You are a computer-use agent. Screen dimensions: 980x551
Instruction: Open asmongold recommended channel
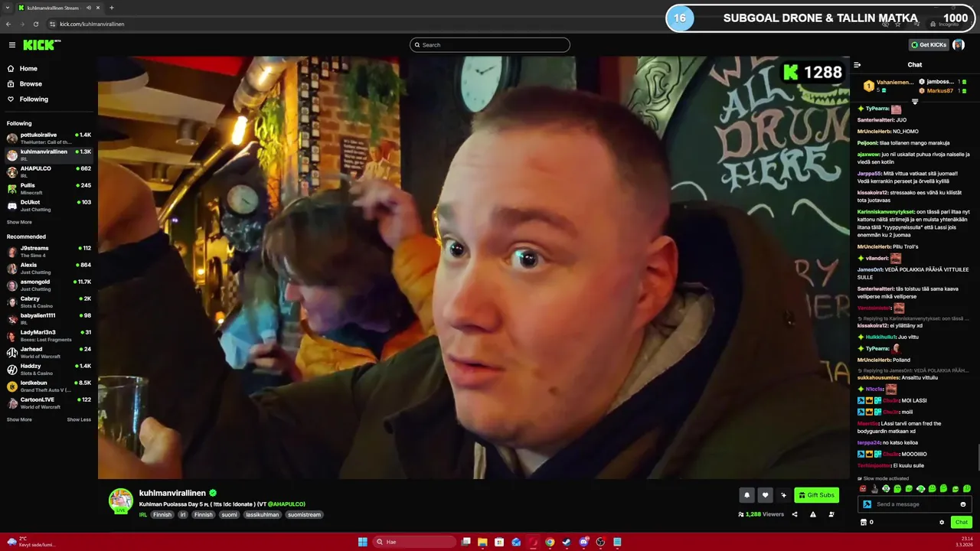click(x=49, y=285)
